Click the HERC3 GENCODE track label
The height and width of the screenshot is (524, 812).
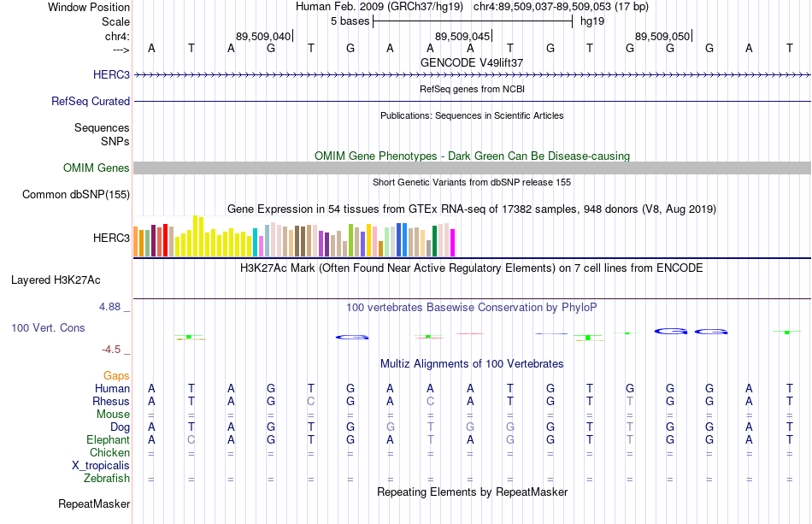coord(111,74)
